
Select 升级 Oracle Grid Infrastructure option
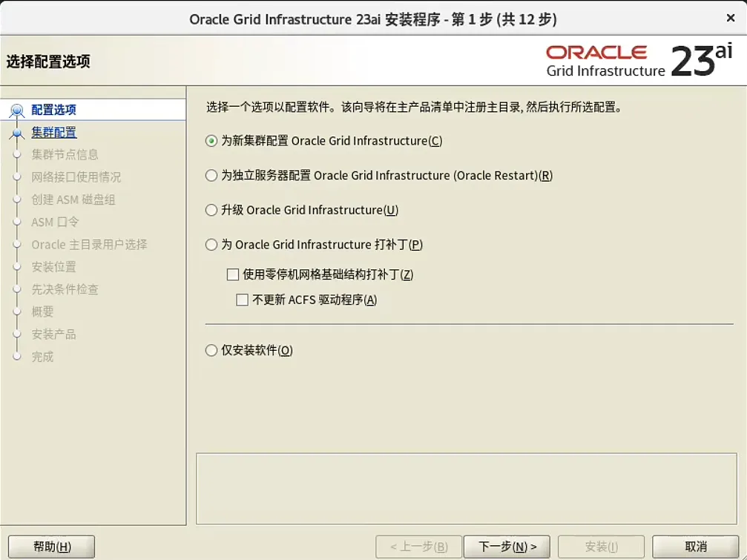click(210, 210)
